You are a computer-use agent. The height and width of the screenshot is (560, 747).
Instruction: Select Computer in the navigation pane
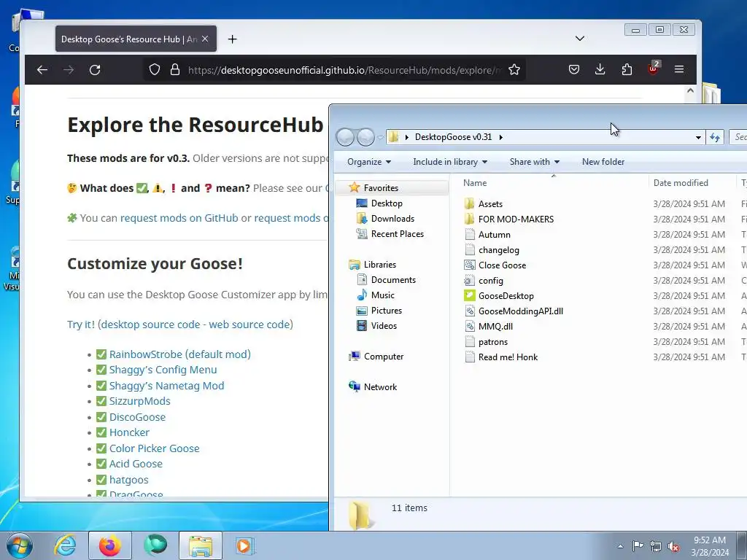pyautogui.click(x=384, y=356)
